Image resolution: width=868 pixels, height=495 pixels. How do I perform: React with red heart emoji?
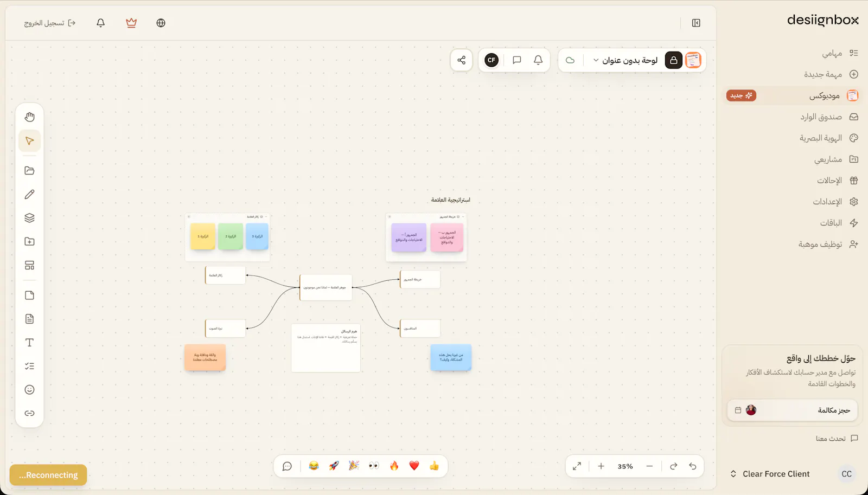tap(414, 466)
